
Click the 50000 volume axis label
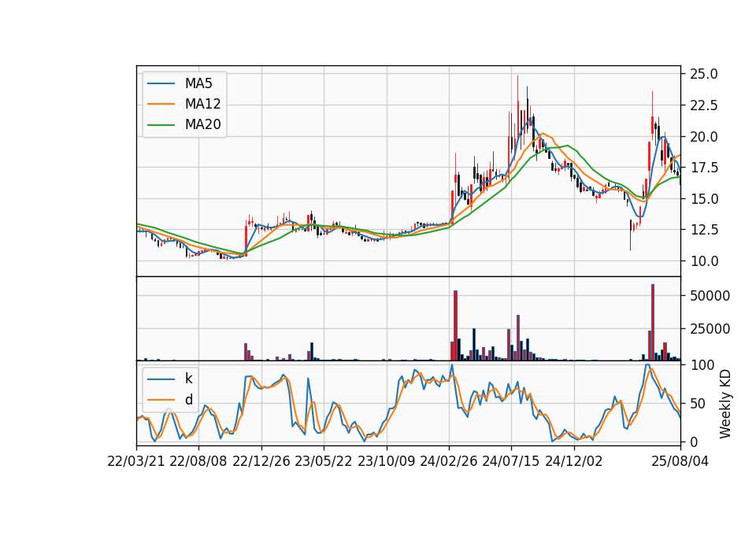pyautogui.click(x=710, y=296)
